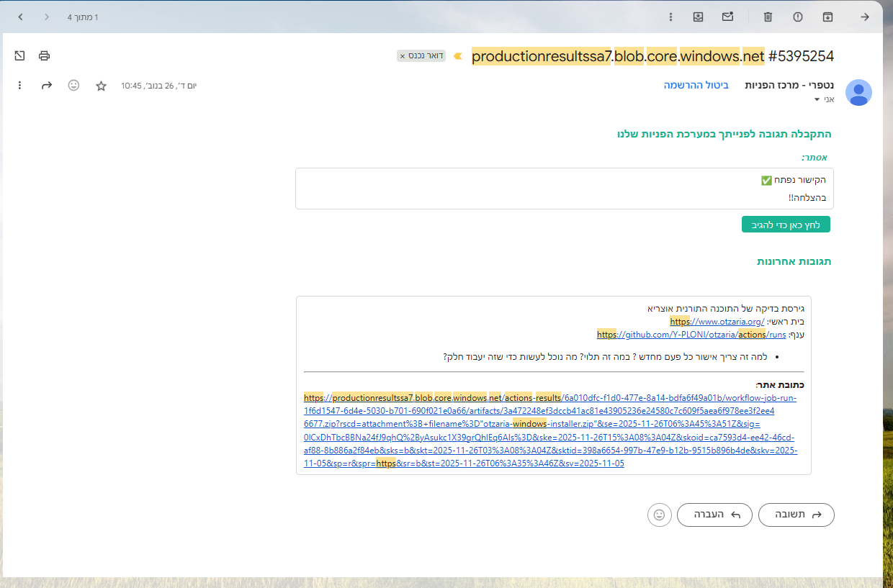
Task: Print the email using the printer icon
Action: click(x=45, y=55)
